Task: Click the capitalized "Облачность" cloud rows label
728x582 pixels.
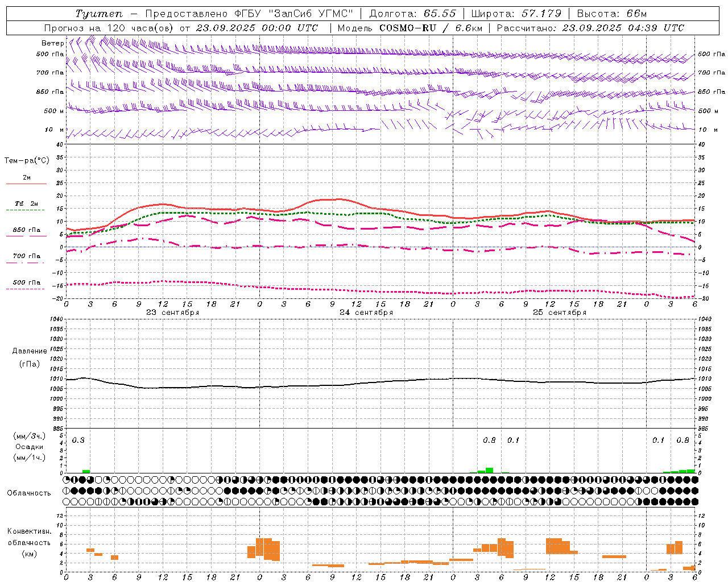Action: click(x=29, y=493)
